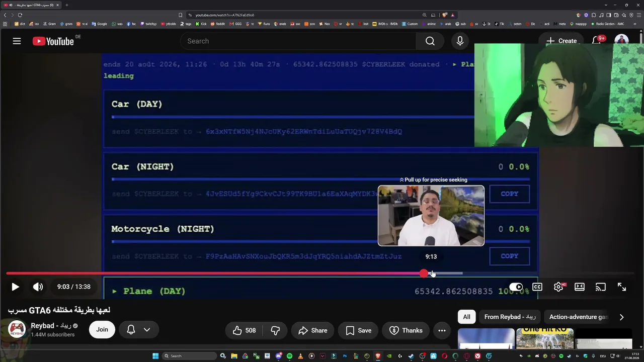Click the YouTube search input field
644x362 pixels.
[298, 41]
